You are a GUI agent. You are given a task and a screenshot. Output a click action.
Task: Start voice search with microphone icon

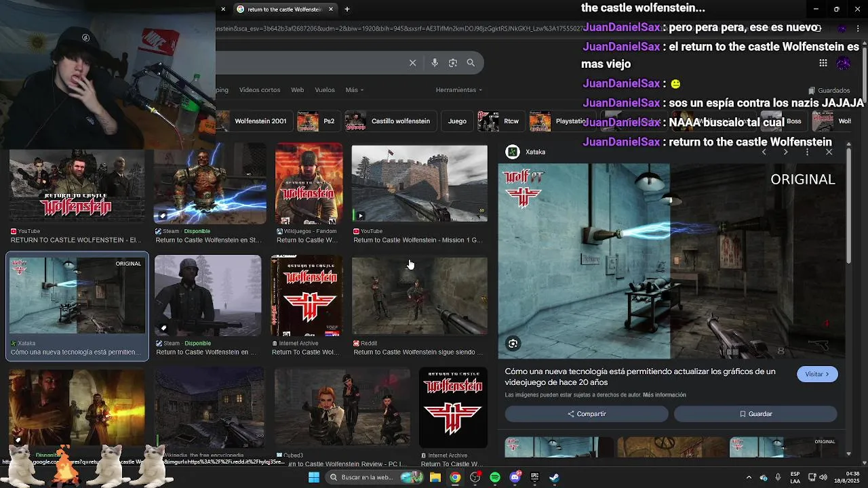(435, 62)
